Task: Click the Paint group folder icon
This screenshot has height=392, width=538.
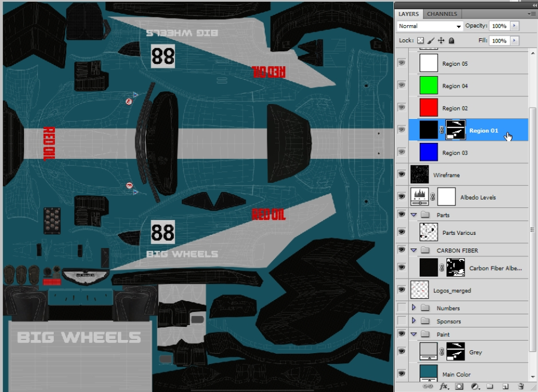Action: tap(425, 334)
